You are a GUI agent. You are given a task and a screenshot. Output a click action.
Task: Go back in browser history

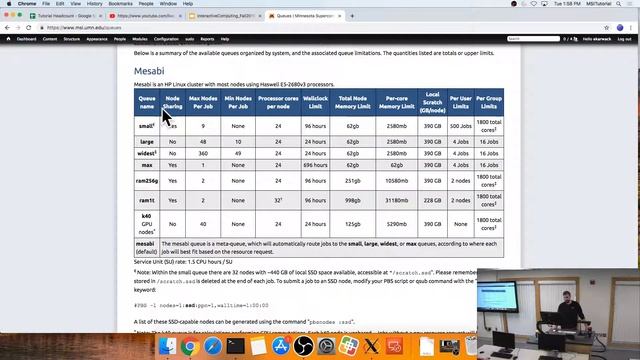pos(7,27)
